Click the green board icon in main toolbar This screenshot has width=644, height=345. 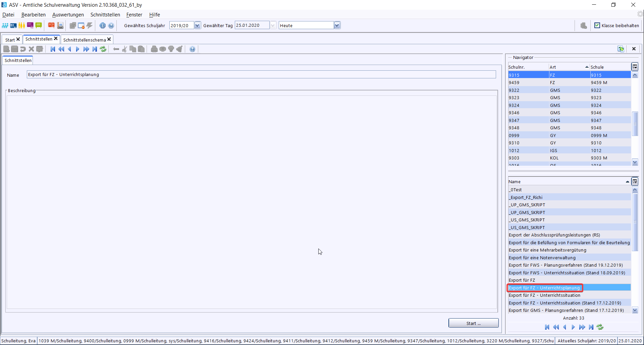point(39,25)
